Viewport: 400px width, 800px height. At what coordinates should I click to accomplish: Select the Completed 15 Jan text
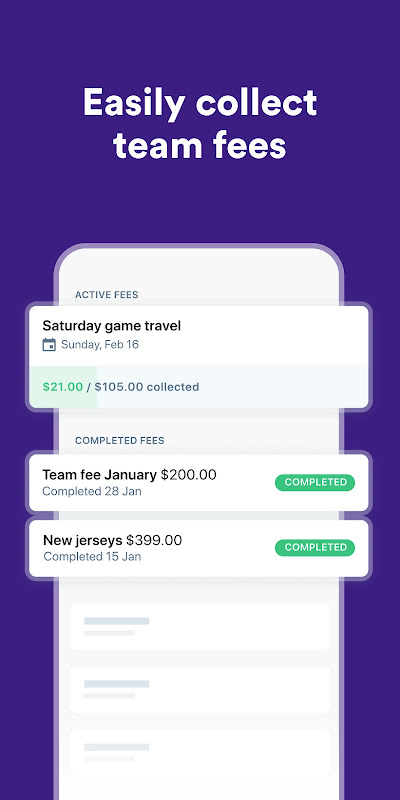92,557
